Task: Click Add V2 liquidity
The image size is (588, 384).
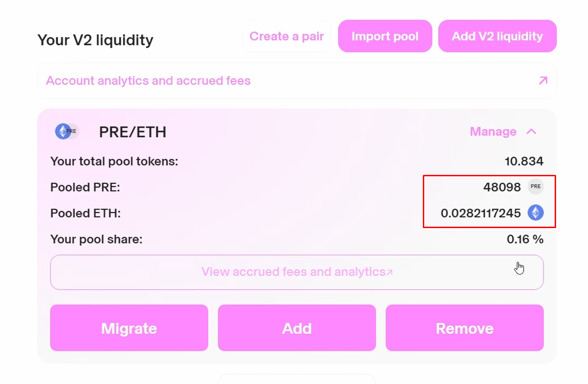Action: tap(497, 36)
